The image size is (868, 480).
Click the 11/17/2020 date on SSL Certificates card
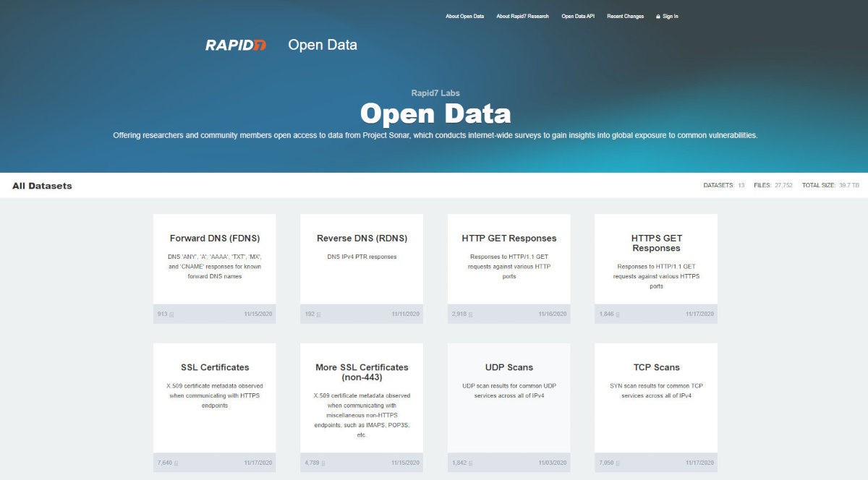tap(258, 463)
